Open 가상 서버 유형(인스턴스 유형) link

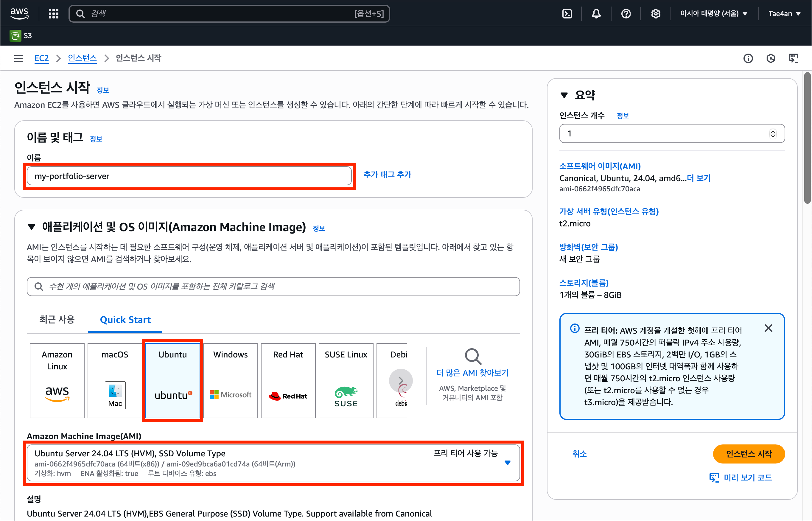pos(609,211)
